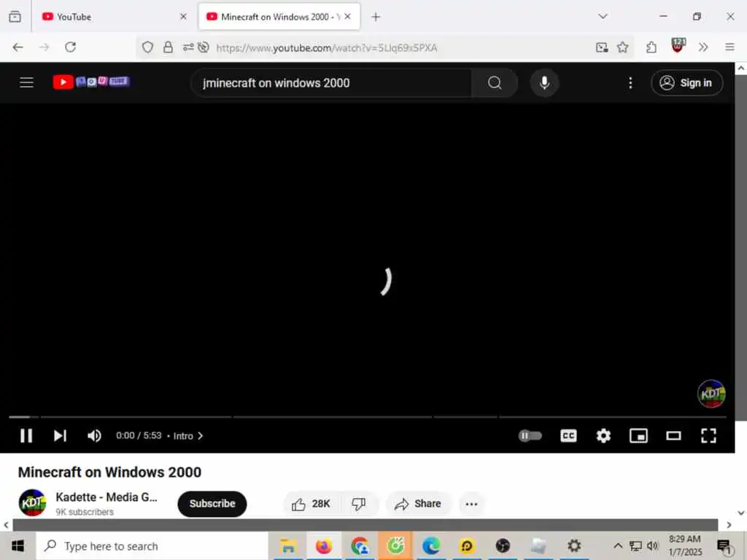Open Firefox from the taskbar
The height and width of the screenshot is (560, 747).
[323, 545]
